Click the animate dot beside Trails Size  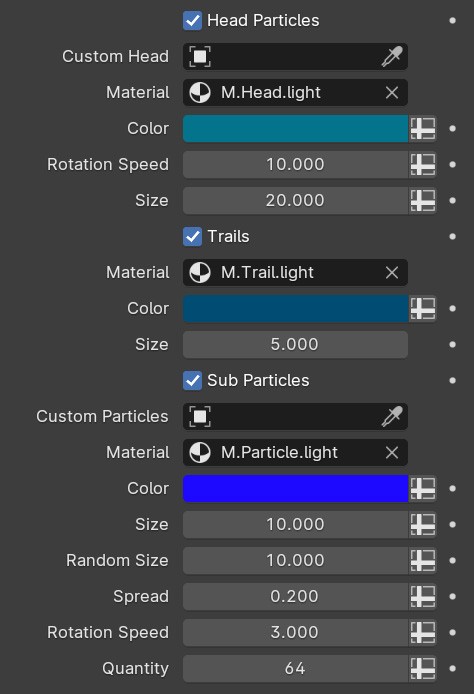(452, 344)
